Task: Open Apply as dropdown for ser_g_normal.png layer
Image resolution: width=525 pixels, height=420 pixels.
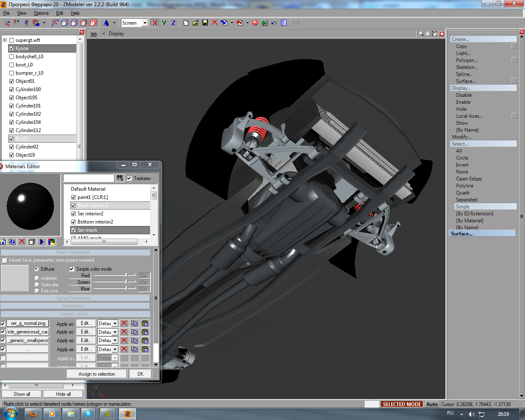Action: [115, 324]
